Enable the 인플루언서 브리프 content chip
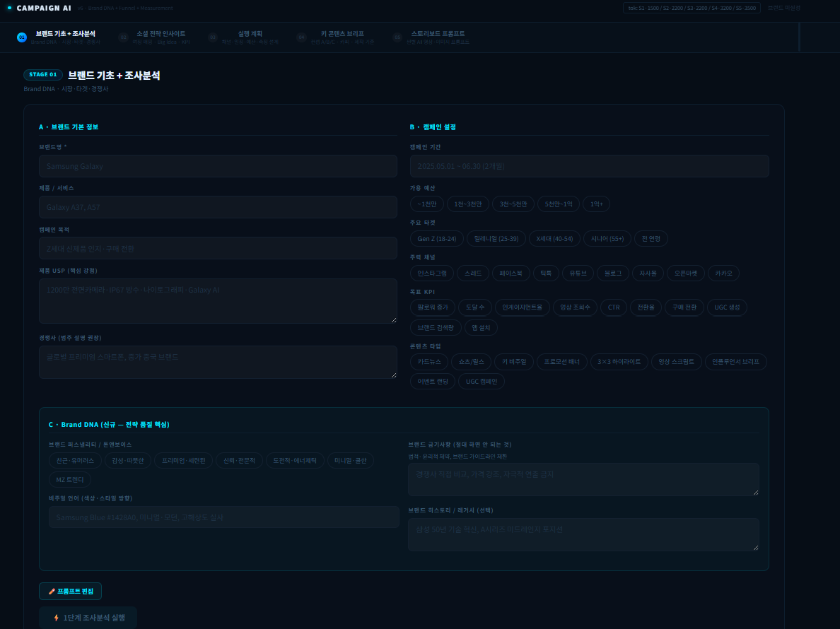This screenshot has width=840, height=629. click(735, 362)
